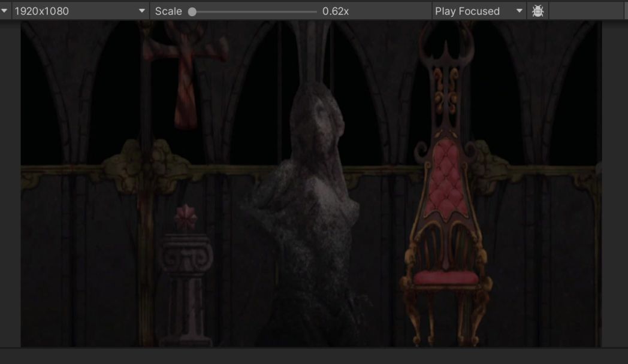628x364 pixels.
Task: Click the 0.62x scale value
Action: pyautogui.click(x=336, y=11)
